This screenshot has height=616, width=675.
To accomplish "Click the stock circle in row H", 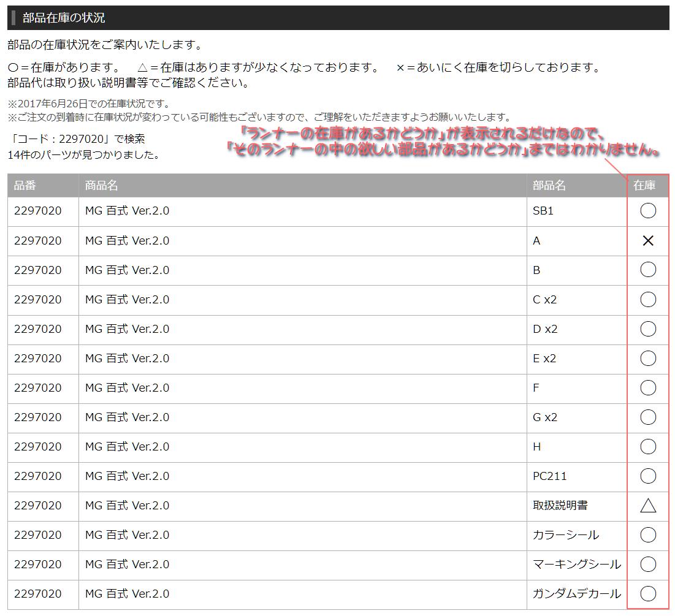I will tap(648, 446).
